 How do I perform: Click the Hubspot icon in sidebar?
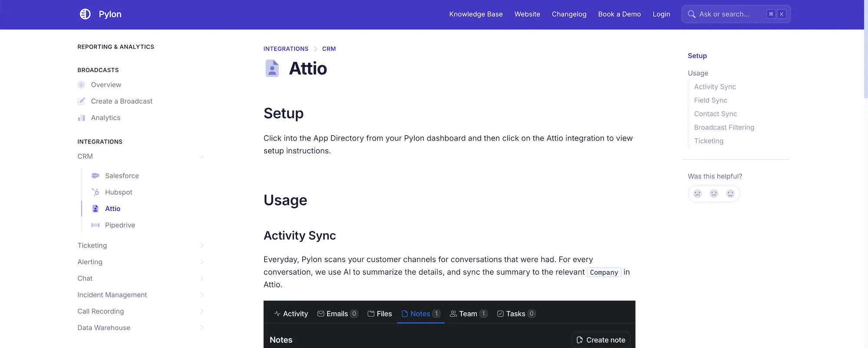point(95,192)
